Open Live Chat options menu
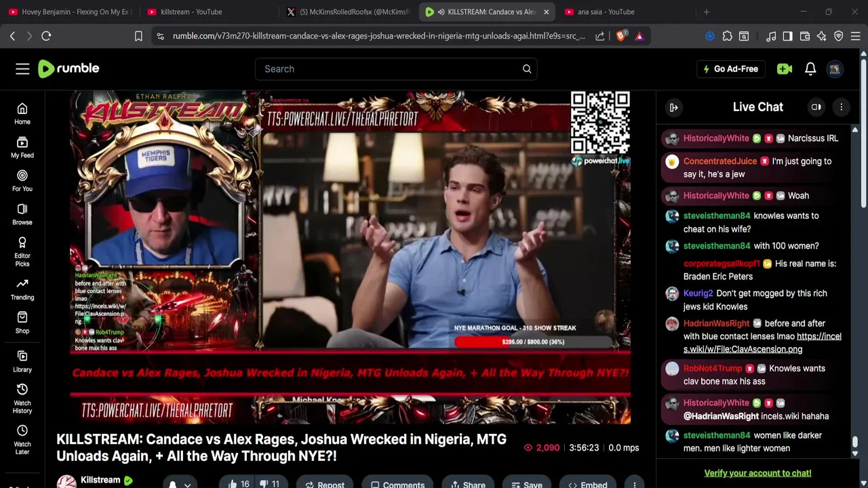The height and width of the screenshot is (488, 868). coord(841,107)
